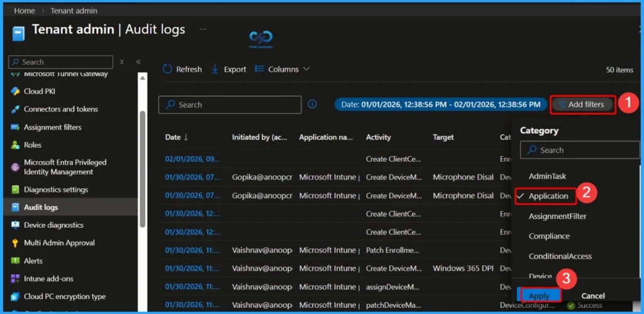Open Alerts in sidebar

pos(33,261)
